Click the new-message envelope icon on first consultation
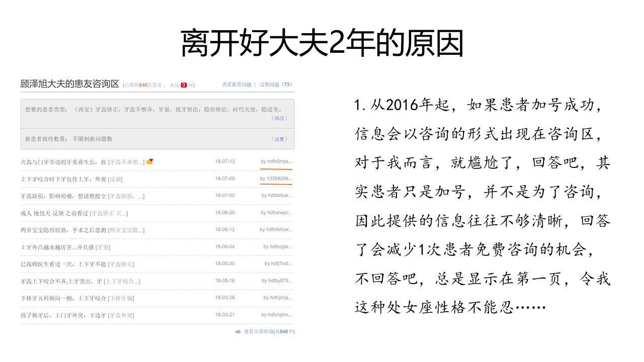 click(150, 161)
